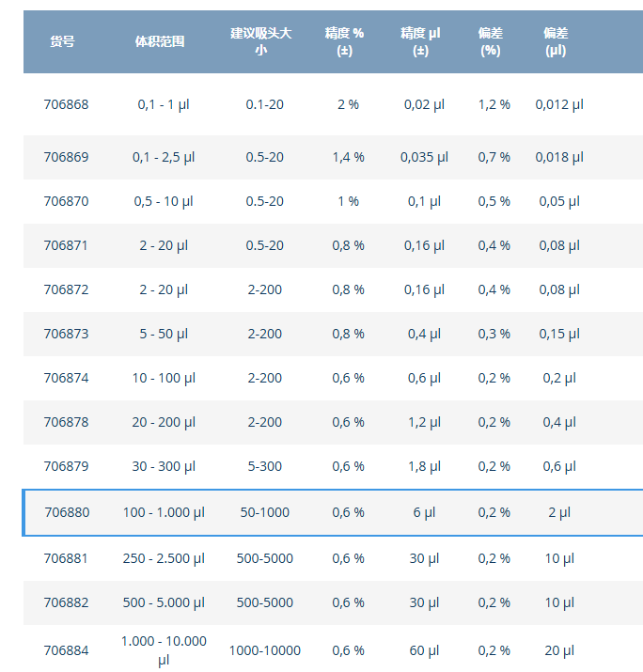Click the 1000-10000 tip size cell
Viewport: 643px width, 672px height.
coord(265,650)
